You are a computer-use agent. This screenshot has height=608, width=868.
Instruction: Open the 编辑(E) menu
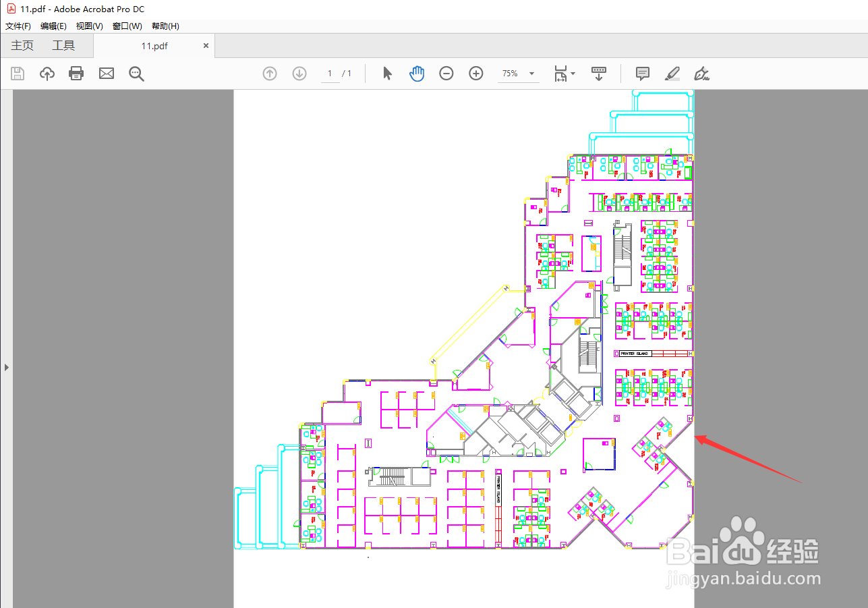coord(53,26)
